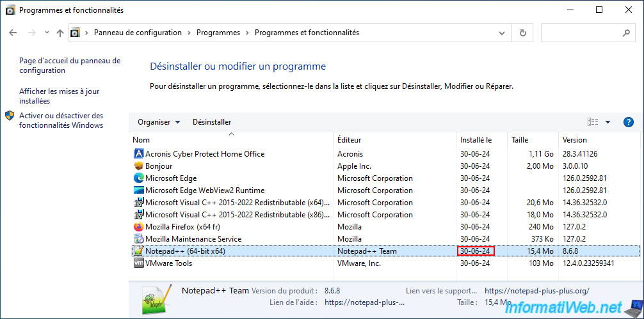Open the recent locations dropdown arrow
The width and height of the screenshot is (644, 319).
pyautogui.click(x=47, y=33)
